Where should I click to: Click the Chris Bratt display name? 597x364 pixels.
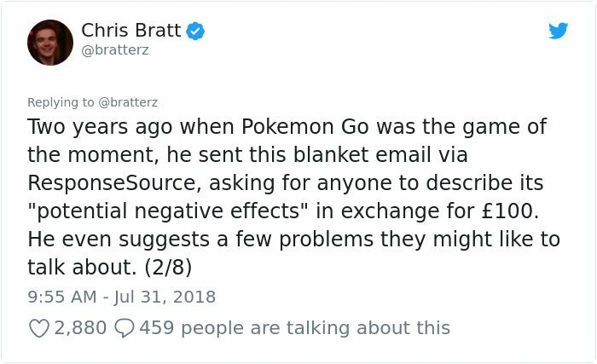(131, 31)
